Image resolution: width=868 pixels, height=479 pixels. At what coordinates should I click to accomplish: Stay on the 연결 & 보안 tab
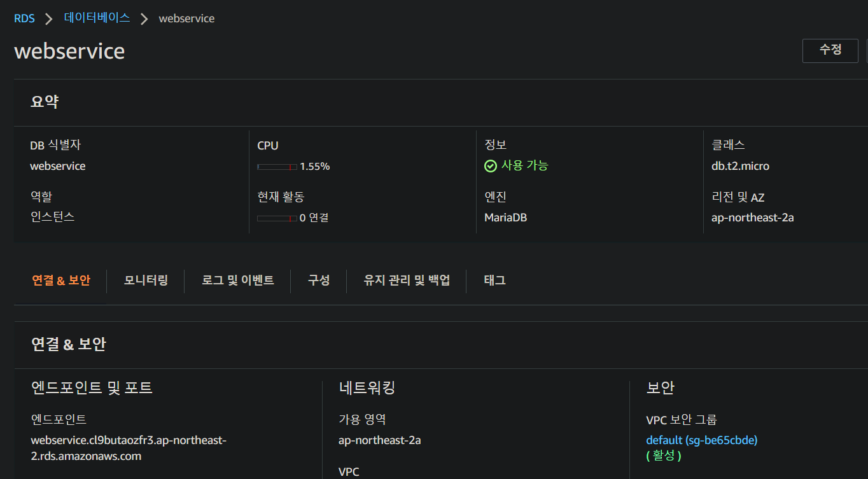(61, 281)
